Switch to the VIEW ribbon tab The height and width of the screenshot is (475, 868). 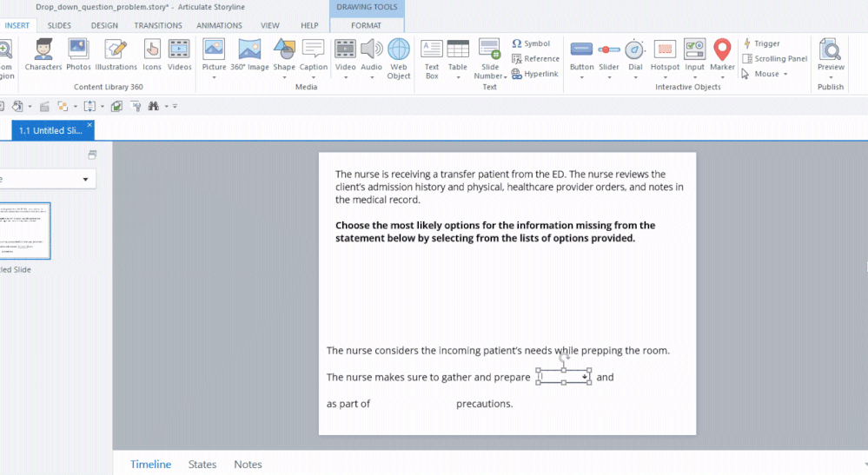pyautogui.click(x=270, y=25)
